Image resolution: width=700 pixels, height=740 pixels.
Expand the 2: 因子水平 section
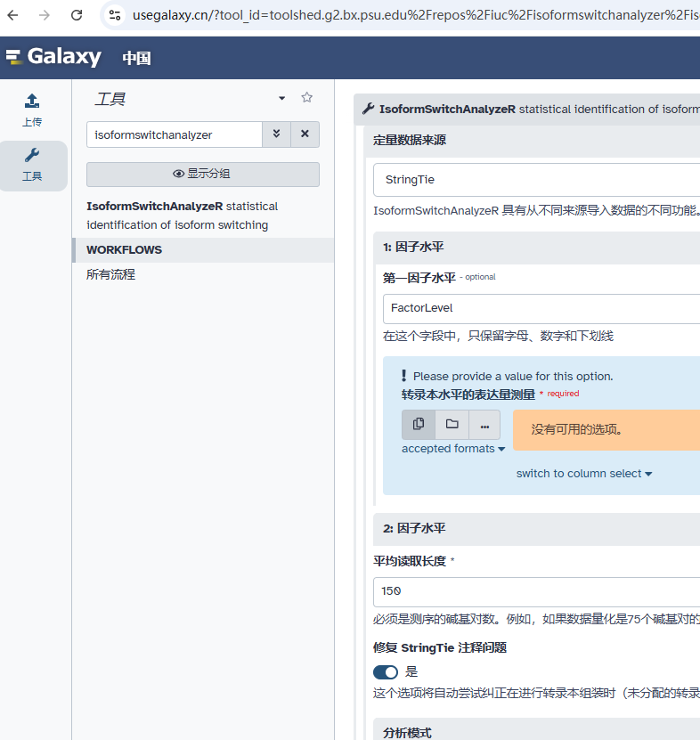pos(537,529)
